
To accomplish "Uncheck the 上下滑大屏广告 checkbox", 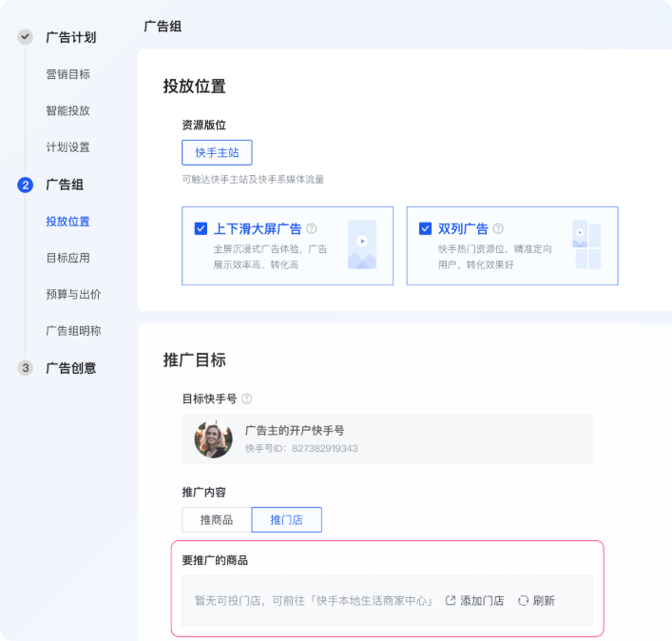I will pos(201,228).
